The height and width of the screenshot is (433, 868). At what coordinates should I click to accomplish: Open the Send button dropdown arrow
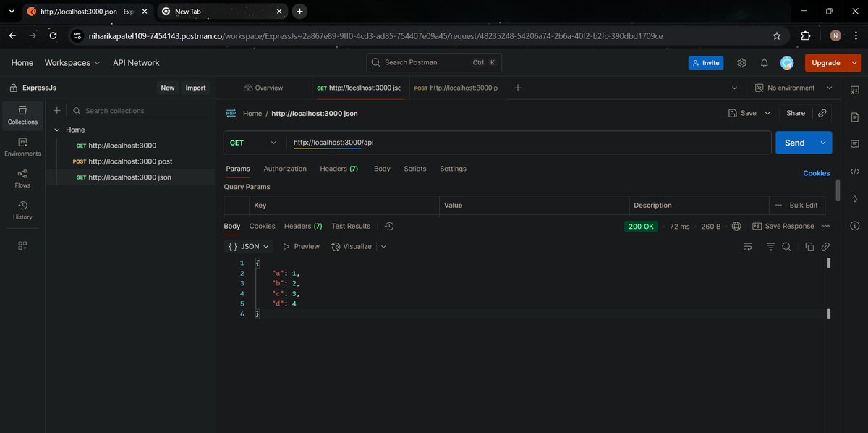point(823,143)
